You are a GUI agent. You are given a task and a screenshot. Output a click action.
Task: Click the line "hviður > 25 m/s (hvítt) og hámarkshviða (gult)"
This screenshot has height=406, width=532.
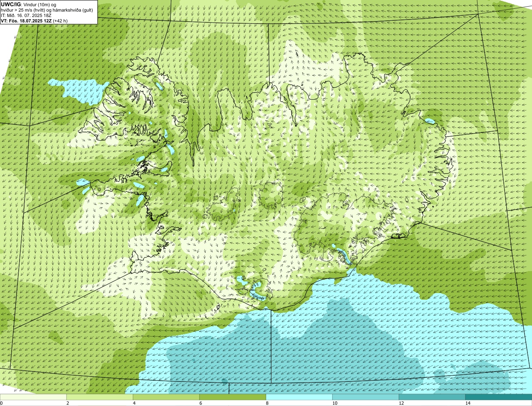(x=47, y=10)
